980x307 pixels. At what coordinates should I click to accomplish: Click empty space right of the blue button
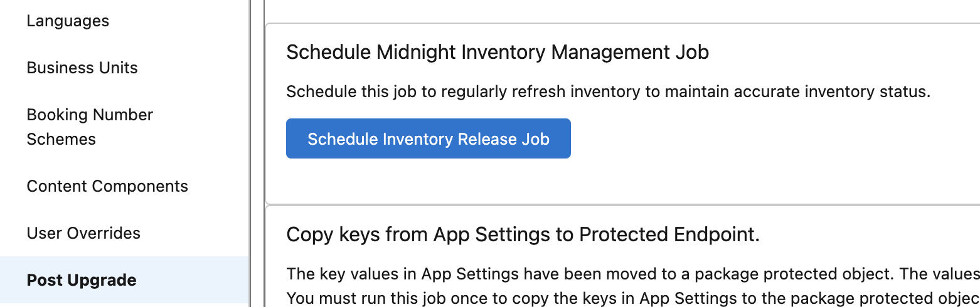click(x=753, y=138)
